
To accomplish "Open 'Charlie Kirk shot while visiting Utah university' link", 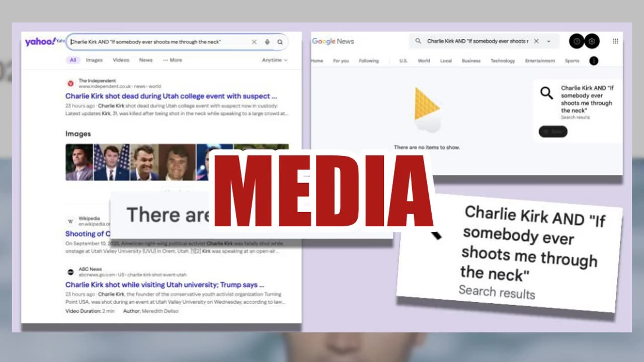I will coord(165,285).
